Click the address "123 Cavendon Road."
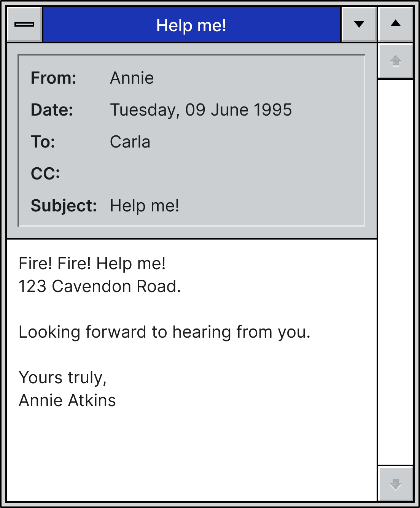420x508 pixels. [x=100, y=287]
